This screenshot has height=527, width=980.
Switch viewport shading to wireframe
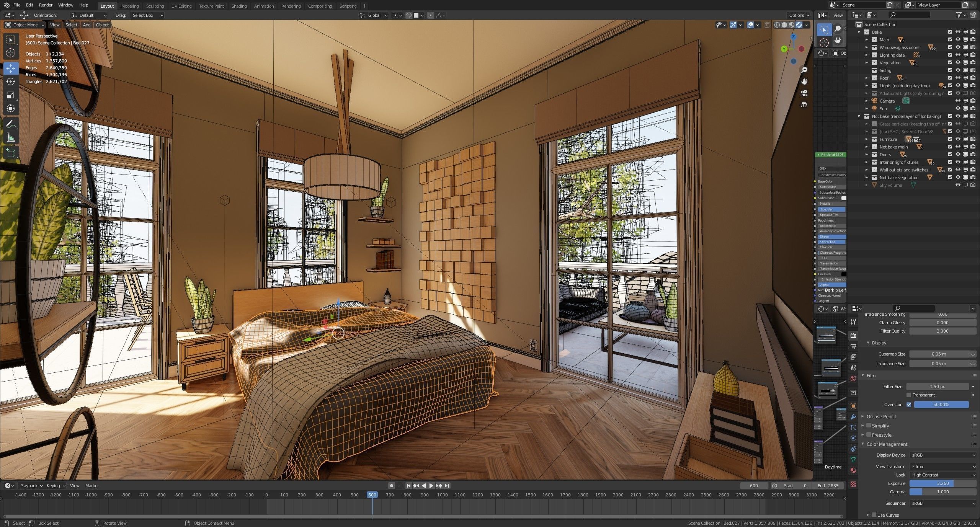[777, 25]
